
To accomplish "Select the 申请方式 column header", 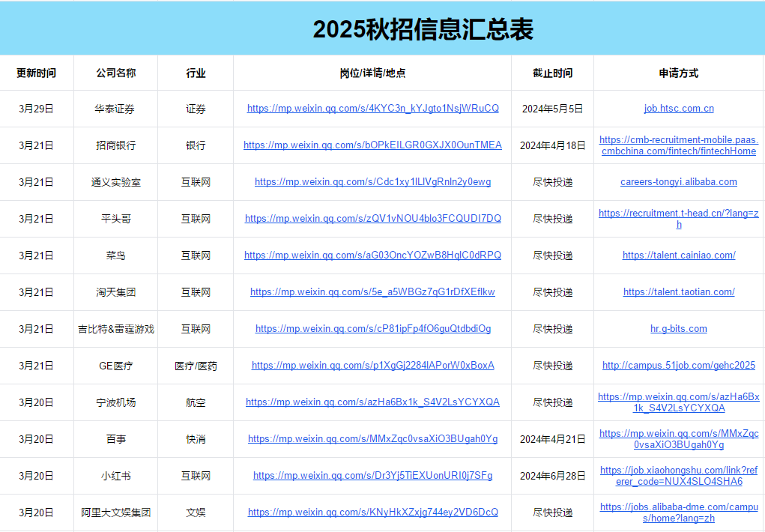I will [x=679, y=73].
